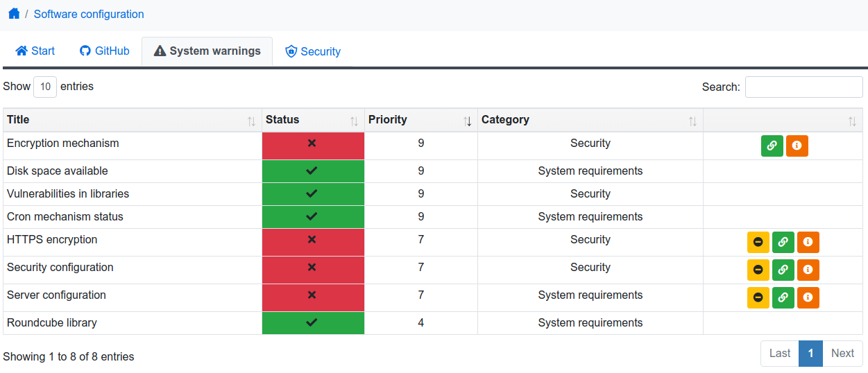The height and width of the screenshot is (373, 868).
Task: Sort the table by the Priority column
Action: 421,120
